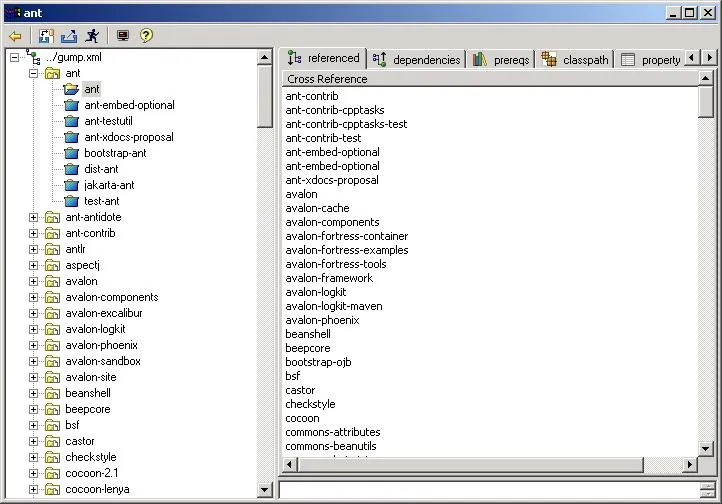The image size is (722, 504).
Task: Click the running man build icon
Action: [92, 36]
